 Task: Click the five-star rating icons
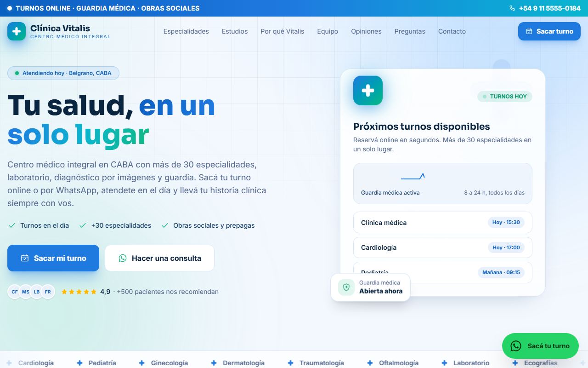click(79, 292)
